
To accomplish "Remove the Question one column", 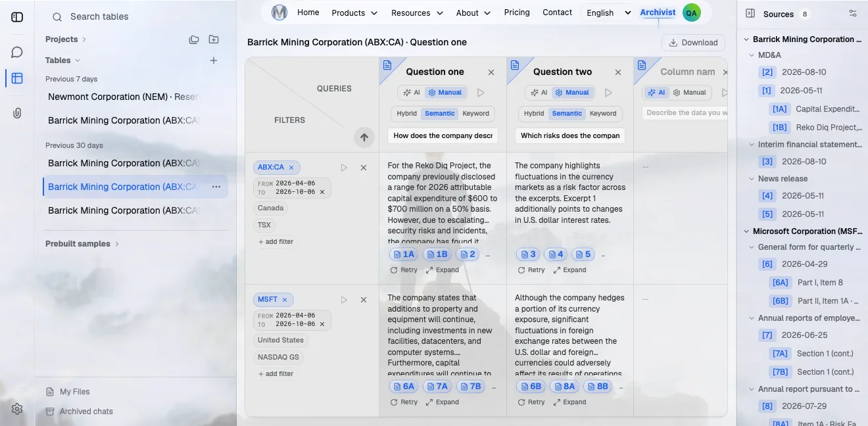I will pyautogui.click(x=491, y=72).
